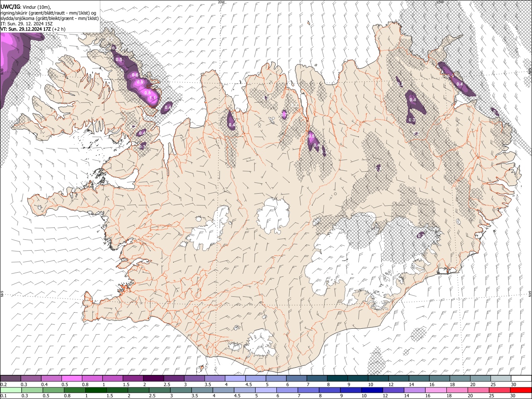This screenshot has width=532, height=399.
Task: Click the '20W' longitude label at top
Action: [x=221, y=2]
